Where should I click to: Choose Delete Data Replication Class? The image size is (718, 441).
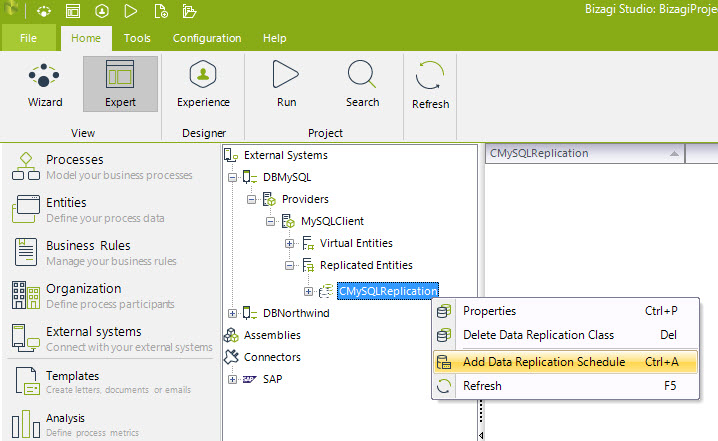coord(566,335)
